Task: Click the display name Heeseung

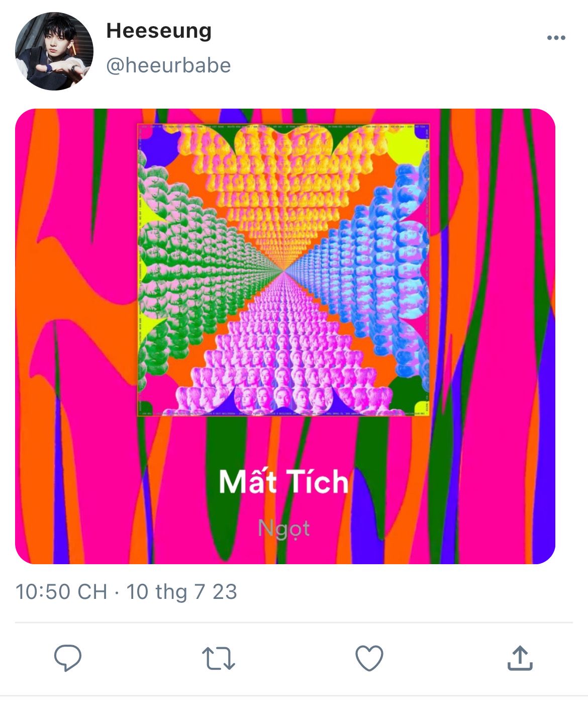Action: pos(159,31)
